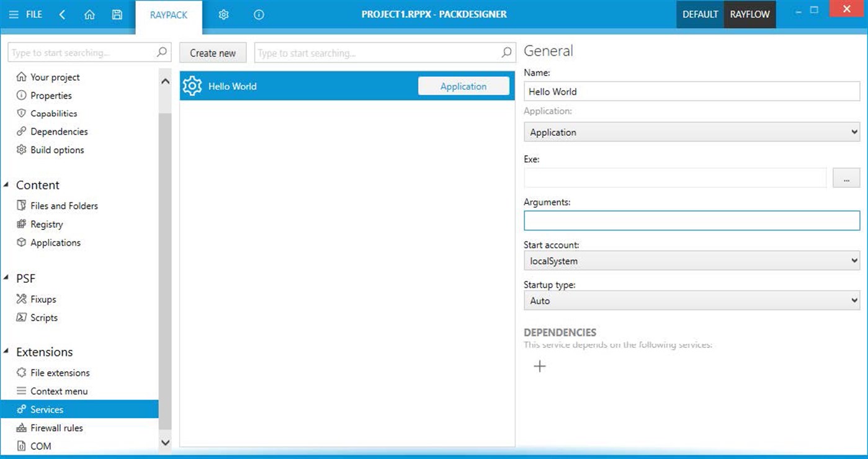
Task: Click the Applications box icon
Action: pyautogui.click(x=21, y=243)
